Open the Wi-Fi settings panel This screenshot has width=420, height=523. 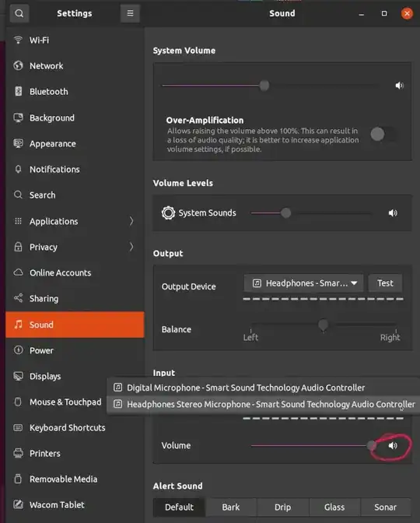click(75, 40)
